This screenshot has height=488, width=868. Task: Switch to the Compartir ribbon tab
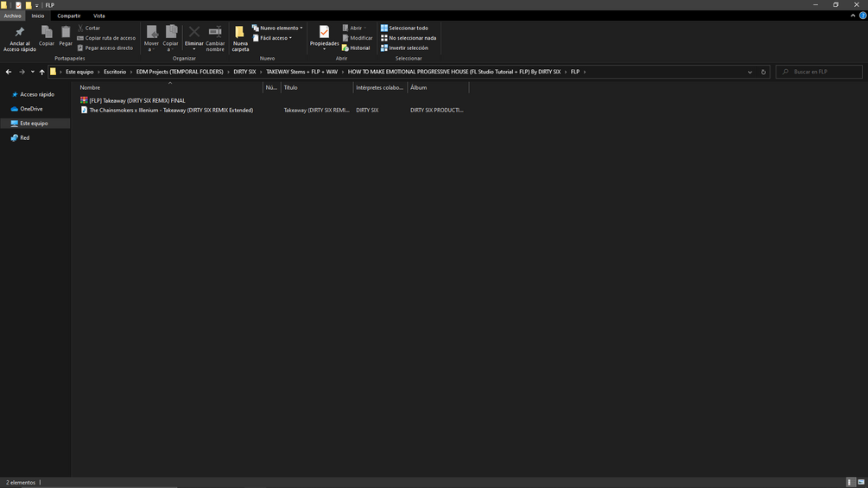tap(68, 16)
